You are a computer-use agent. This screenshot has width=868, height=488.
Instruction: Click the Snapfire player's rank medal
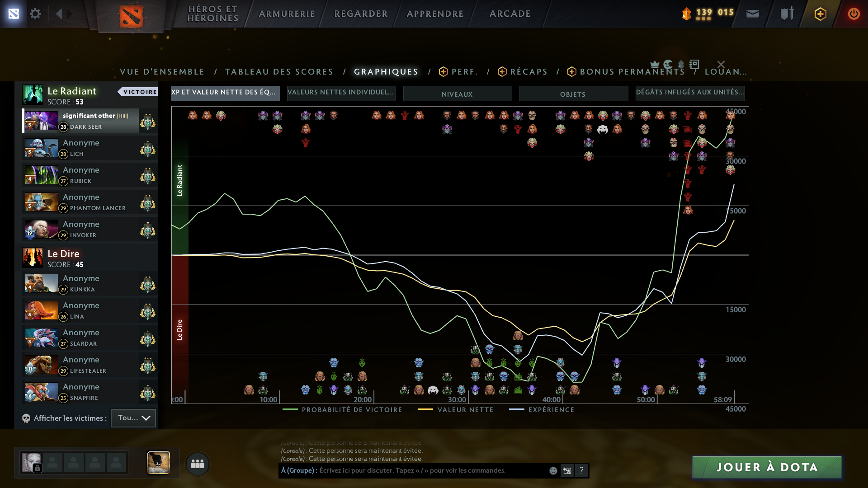(148, 393)
